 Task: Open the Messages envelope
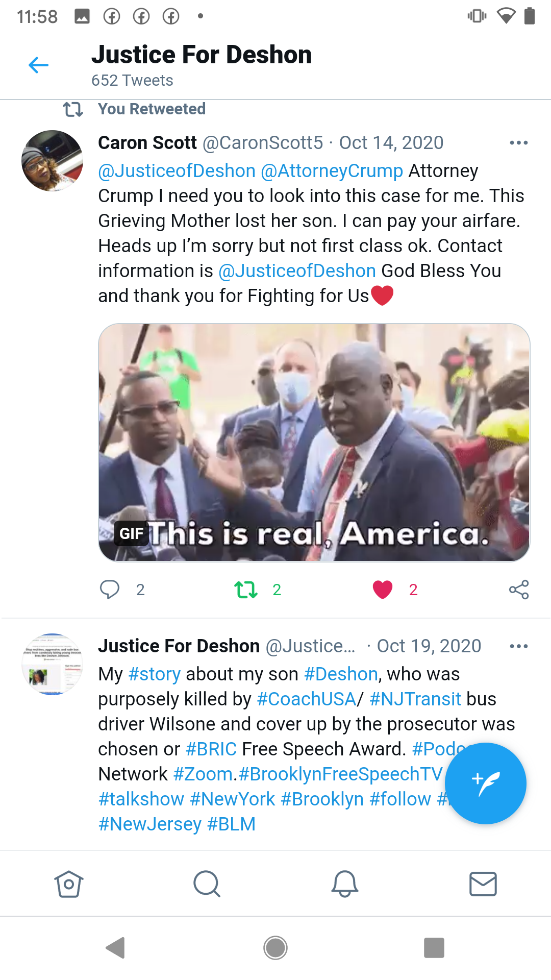click(483, 884)
